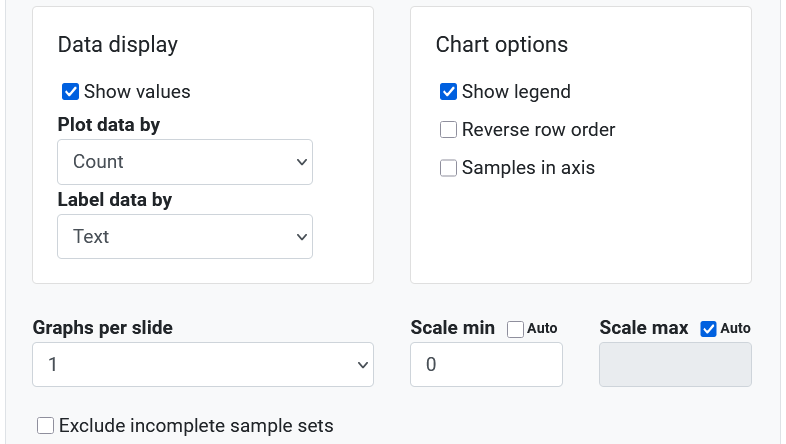Click the Show legend label text
The height and width of the screenshot is (444, 786).
[x=516, y=92]
